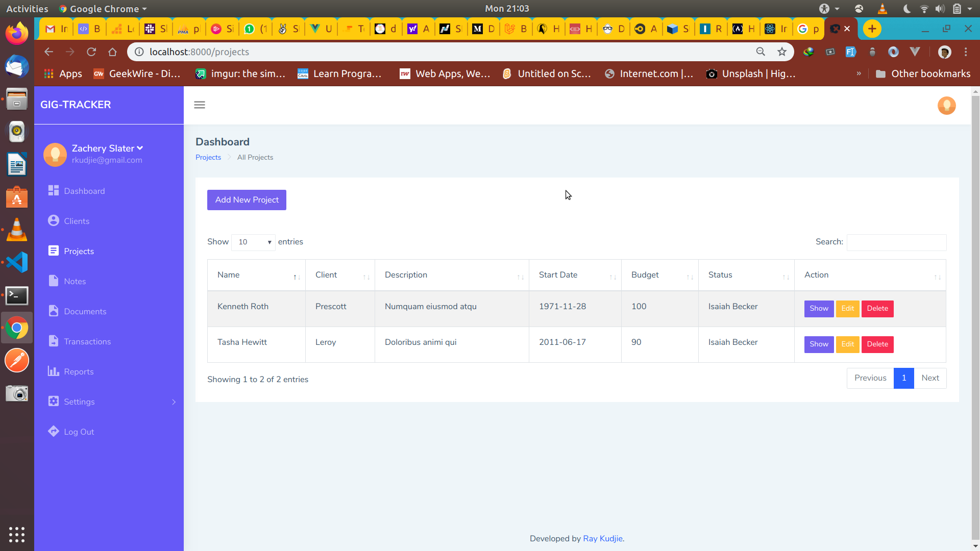The width and height of the screenshot is (980, 551).
Task: Click the orange user avatar top right
Action: [x=946, y=106]
